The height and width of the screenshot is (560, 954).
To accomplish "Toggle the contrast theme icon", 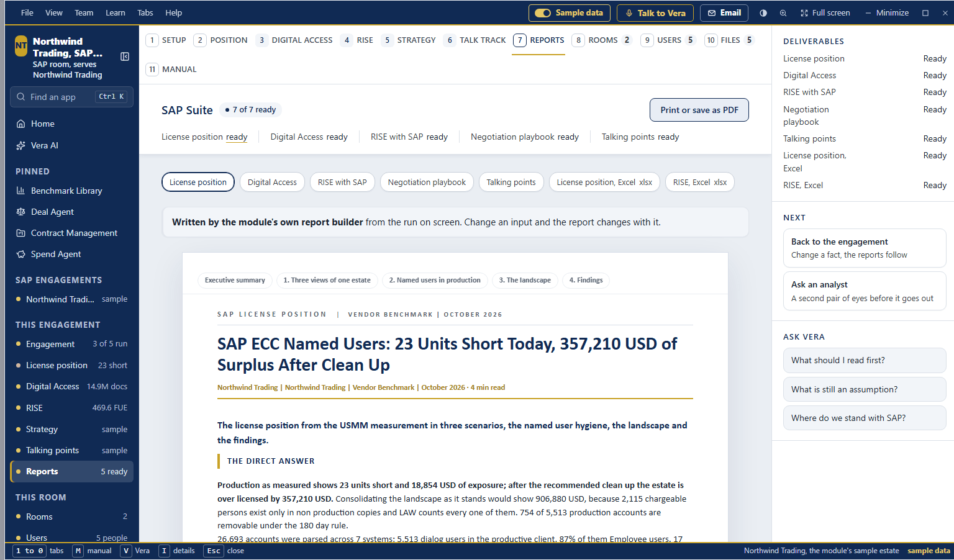I will (x=763, y=13).
